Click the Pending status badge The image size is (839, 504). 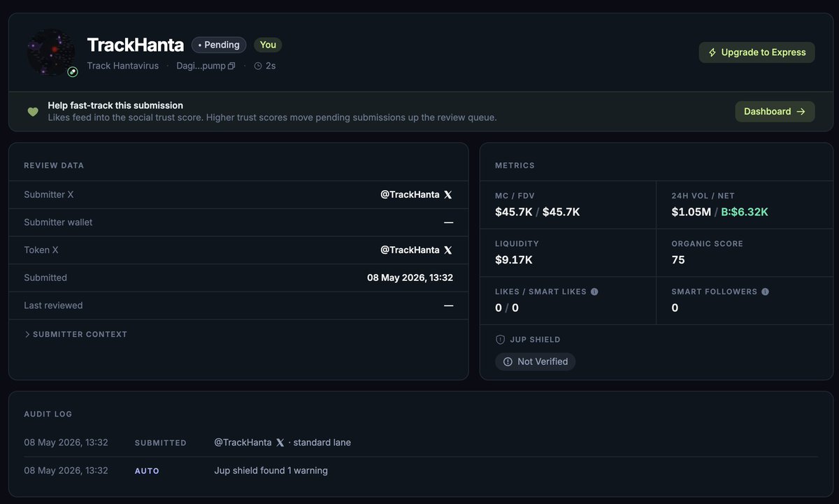pyautogui.click(x=219, y=45)
